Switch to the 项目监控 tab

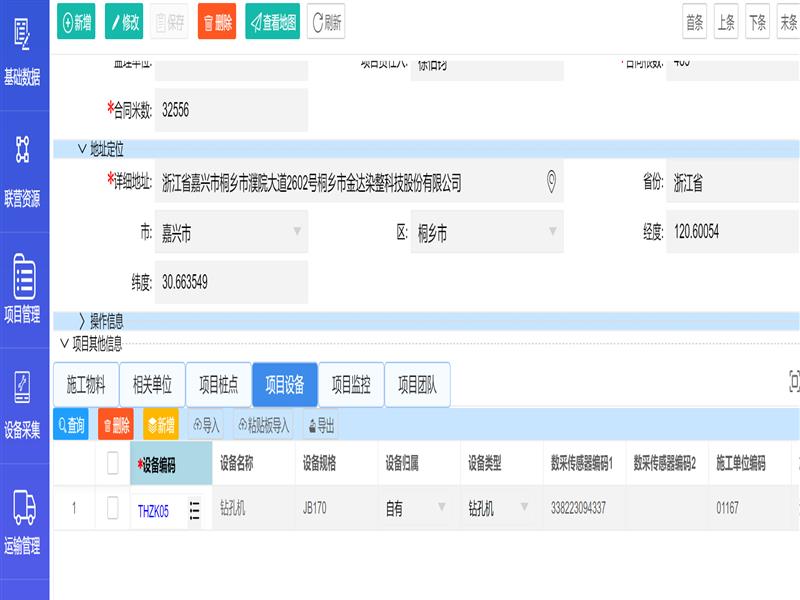click(351, 385)
